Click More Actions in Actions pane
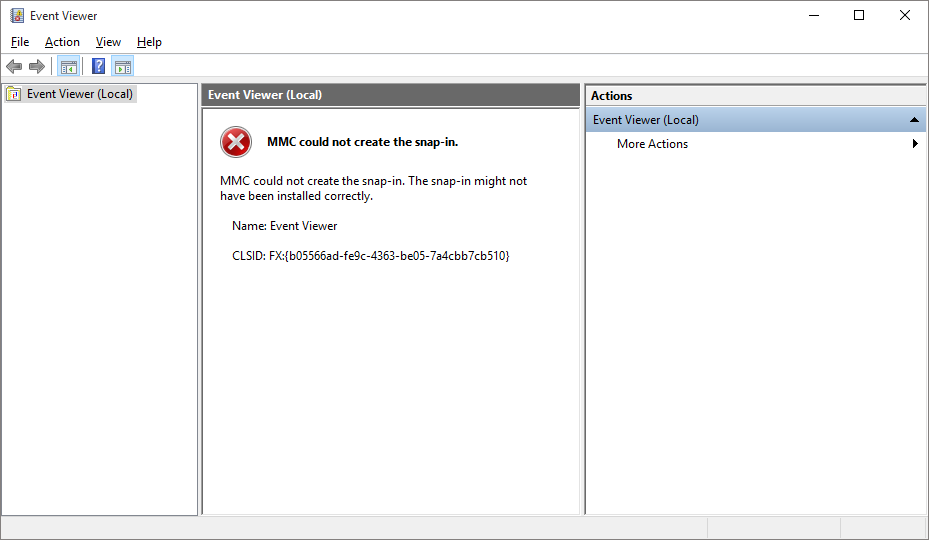The height and width of the screenshot is (540, 929). click(x=652, y=143)
